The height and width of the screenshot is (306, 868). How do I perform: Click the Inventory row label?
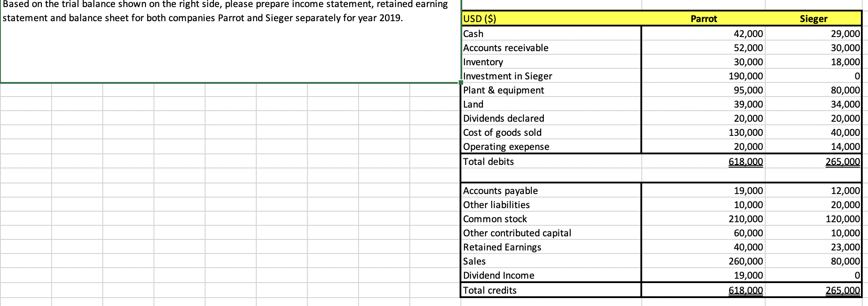point(483,62)
